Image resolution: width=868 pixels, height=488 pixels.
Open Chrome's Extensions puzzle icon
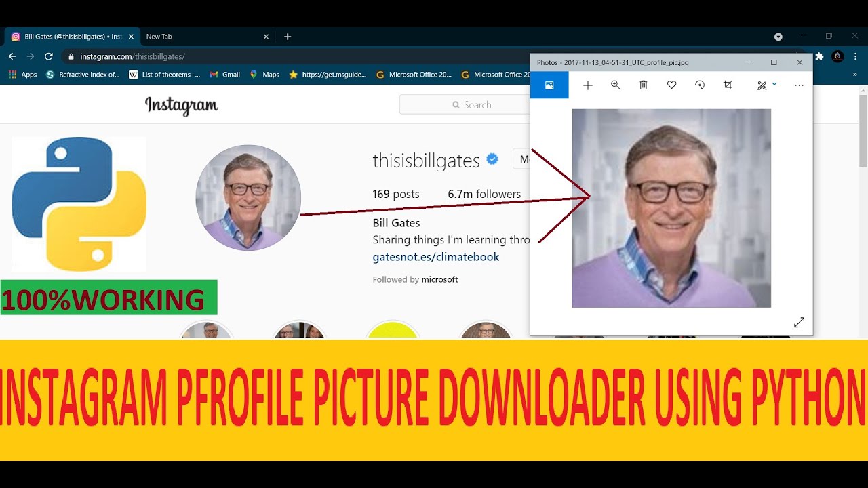(x=819, y=56)
